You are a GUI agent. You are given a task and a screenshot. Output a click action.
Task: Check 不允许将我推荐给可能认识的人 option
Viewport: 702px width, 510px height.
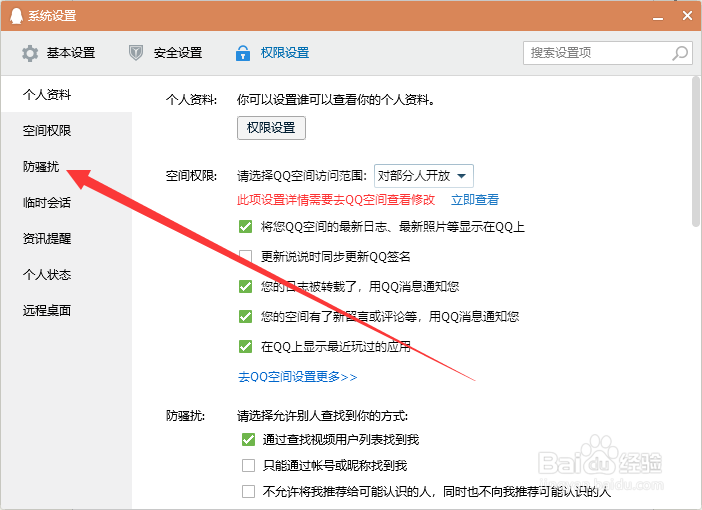248,492
